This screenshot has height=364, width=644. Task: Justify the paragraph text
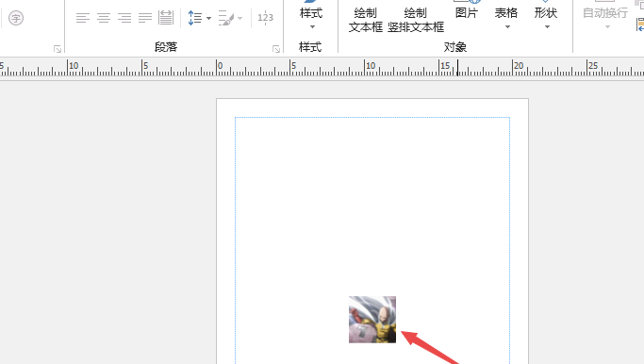pos(145,18)
